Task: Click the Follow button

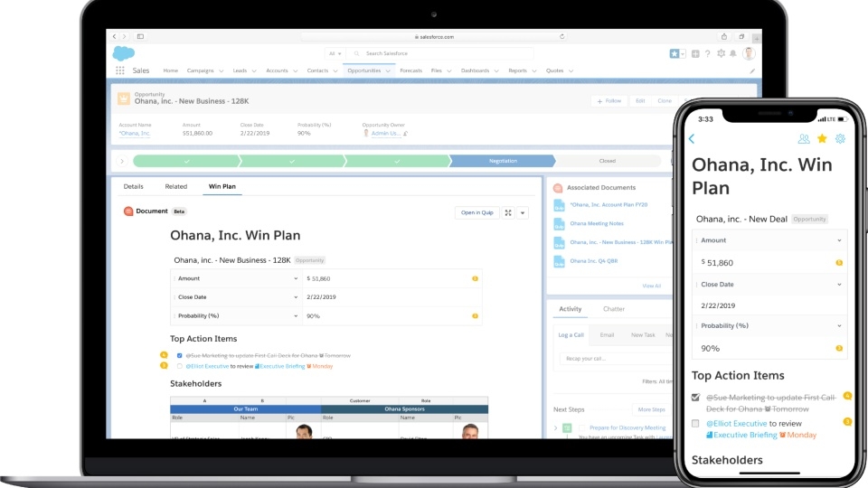Action: point(609,101)
